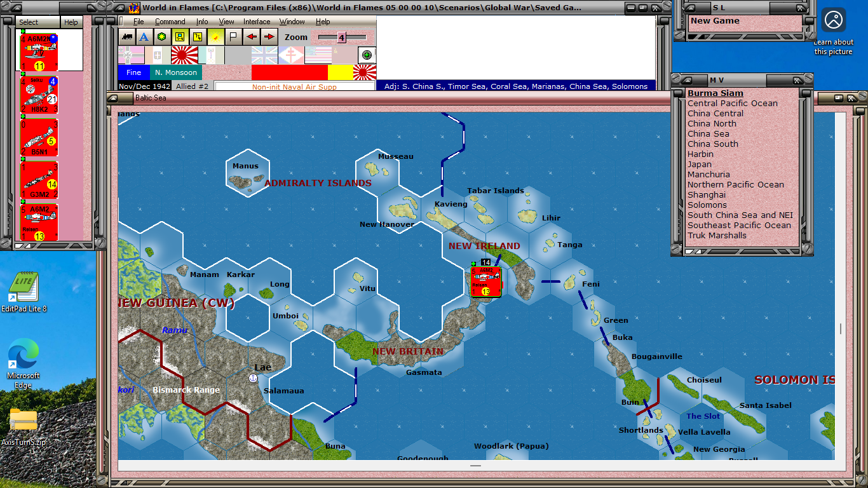
Task: Click the green circle button beside flags
Action: coord(367,55)
